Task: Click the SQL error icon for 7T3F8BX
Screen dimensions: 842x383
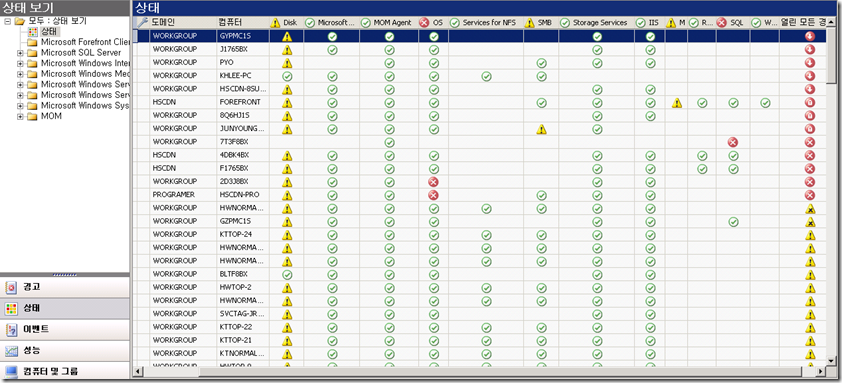Action: tap(733, 142)
